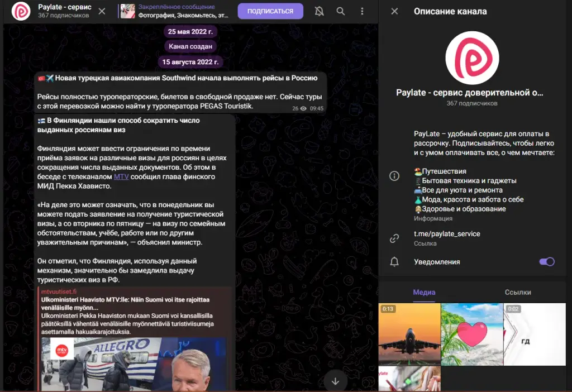
Task: Jump to latest with the down arrow button
Action: click(335, 381)
